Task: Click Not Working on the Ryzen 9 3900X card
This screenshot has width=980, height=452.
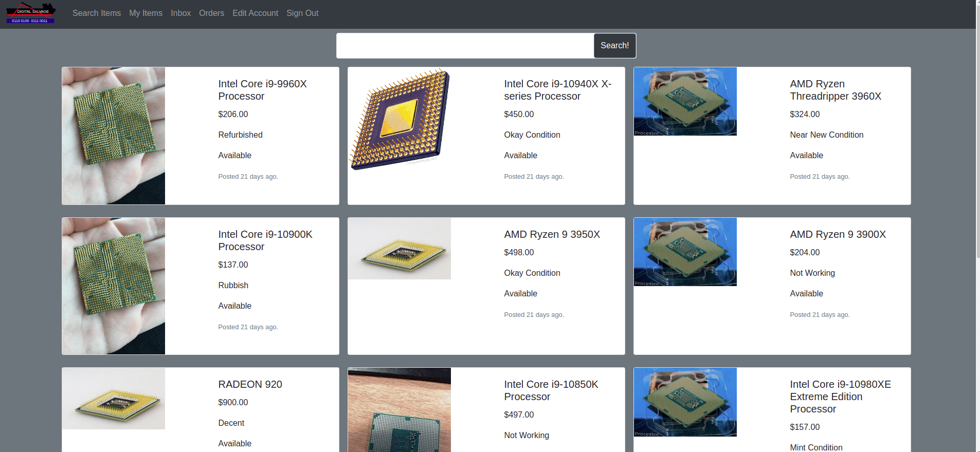Action: click(812, 273)
